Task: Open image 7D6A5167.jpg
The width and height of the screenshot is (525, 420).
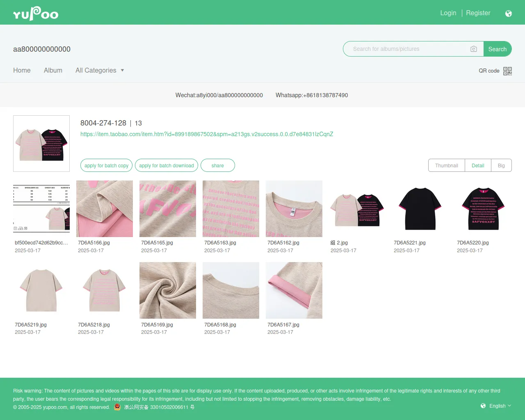Action: click(x=294, y=290)
